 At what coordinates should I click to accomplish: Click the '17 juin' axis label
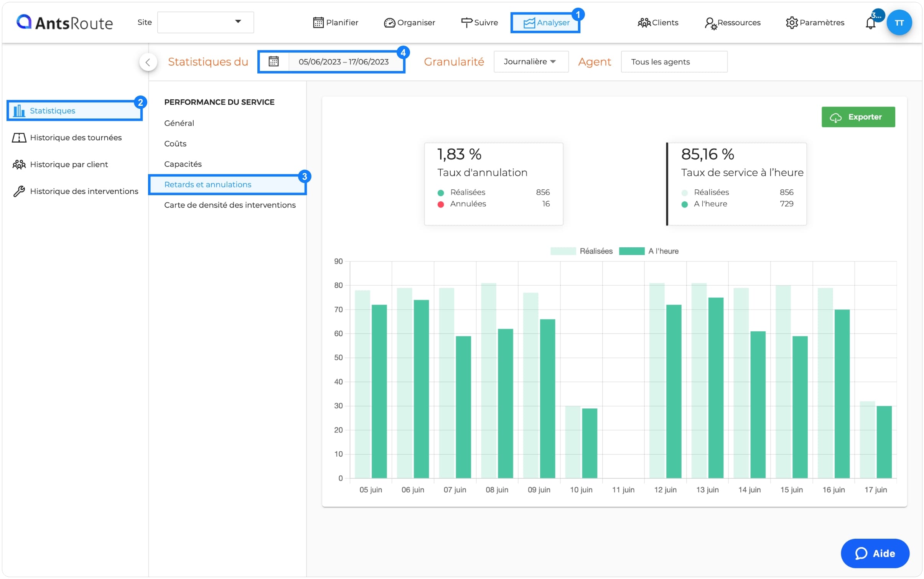(x=875, y=490)
